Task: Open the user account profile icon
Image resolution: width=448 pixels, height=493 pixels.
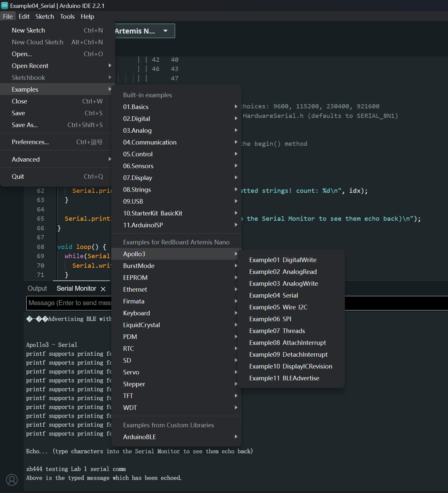Action: 12,480
